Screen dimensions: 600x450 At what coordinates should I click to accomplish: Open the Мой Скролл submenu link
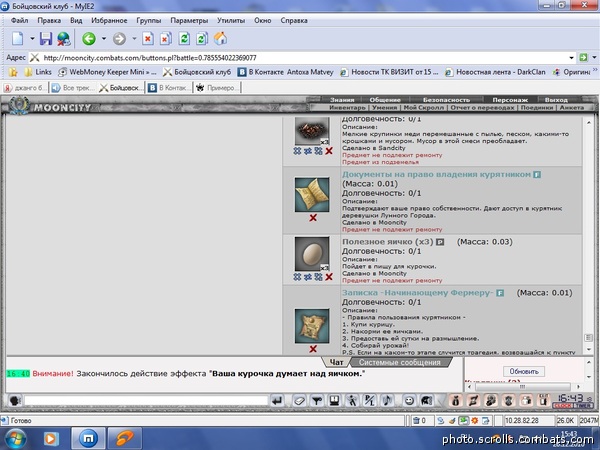click(x=424, y=108)
